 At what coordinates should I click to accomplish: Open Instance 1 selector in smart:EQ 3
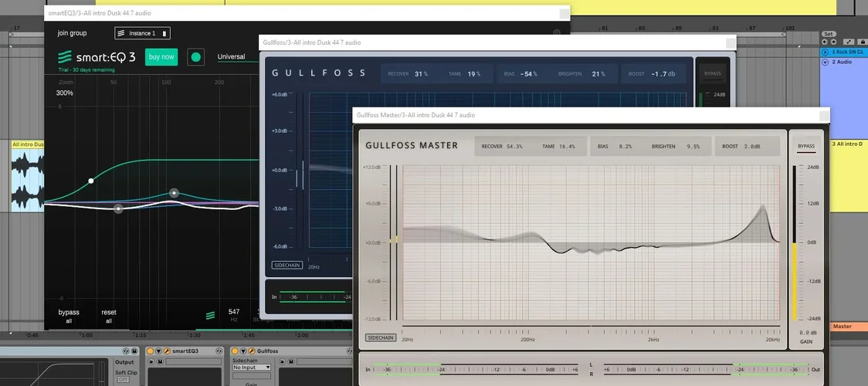[x=142, y=33]
